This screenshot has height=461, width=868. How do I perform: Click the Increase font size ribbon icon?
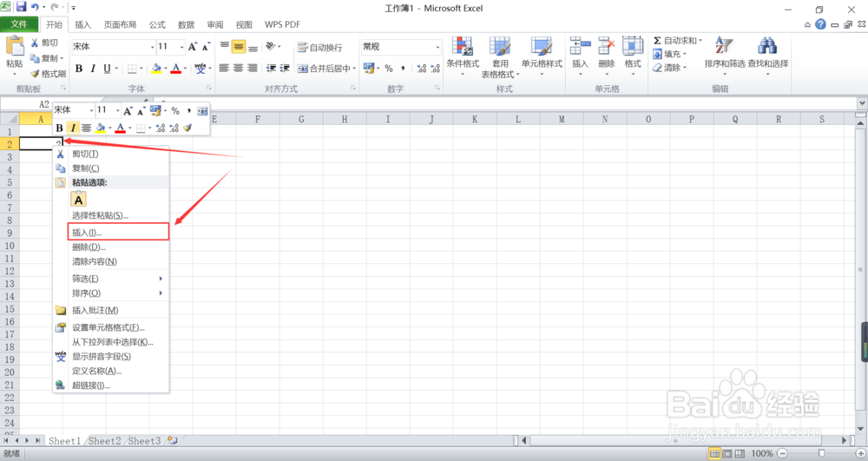click(192, 47)
